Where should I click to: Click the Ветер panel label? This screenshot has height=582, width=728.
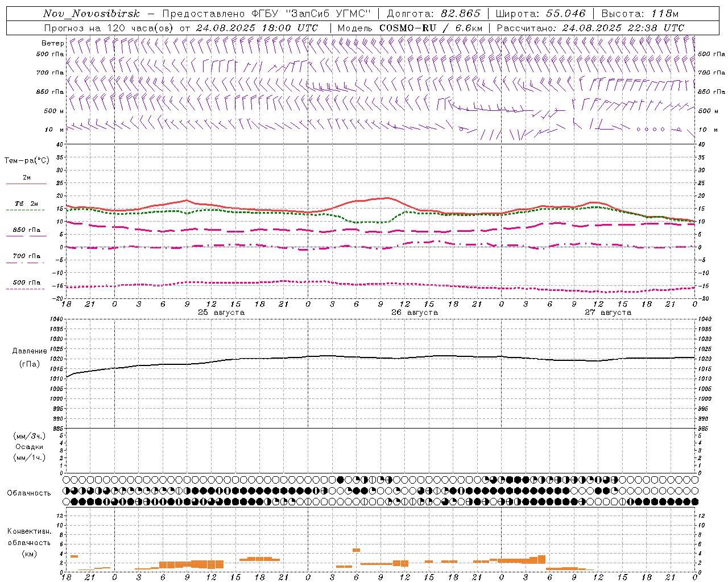(x=52, y=43)
